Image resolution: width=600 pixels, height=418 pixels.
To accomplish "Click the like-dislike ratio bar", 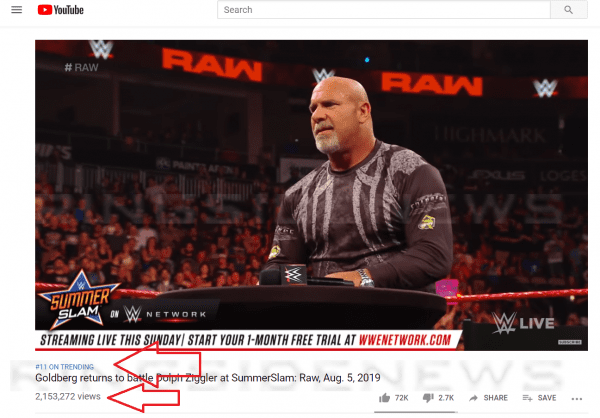I will [x=416, y=412].
